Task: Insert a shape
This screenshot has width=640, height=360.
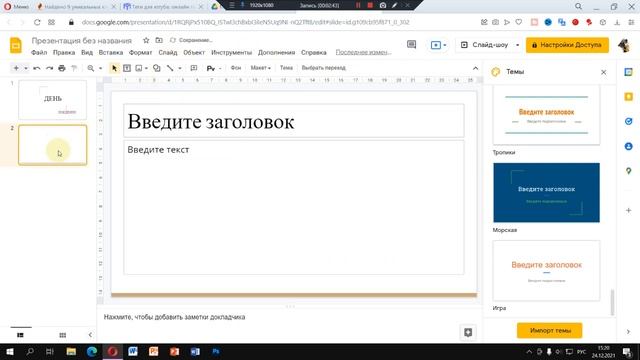Action: click(x=156, y=68)
